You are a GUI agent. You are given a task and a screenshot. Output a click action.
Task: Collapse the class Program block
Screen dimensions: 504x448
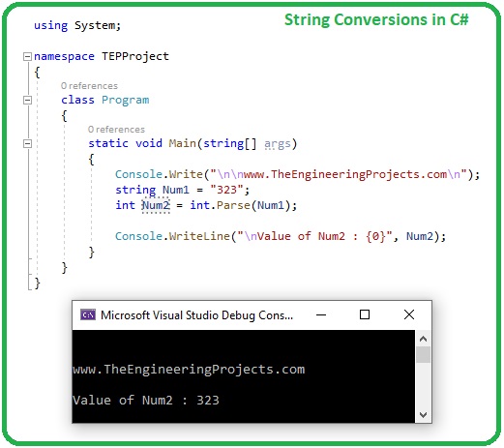[x=27, y=100]
